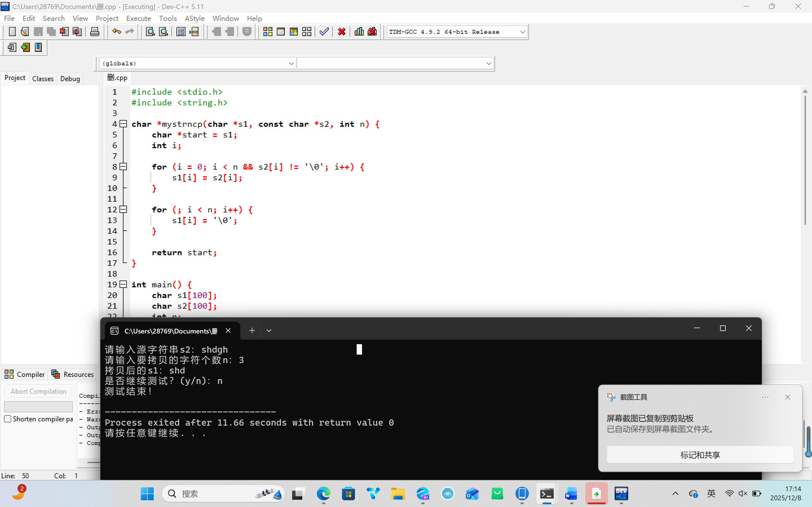Open a new console tab with plus button
The width and height of the screenshot is (812, 507).
point(252,331)
